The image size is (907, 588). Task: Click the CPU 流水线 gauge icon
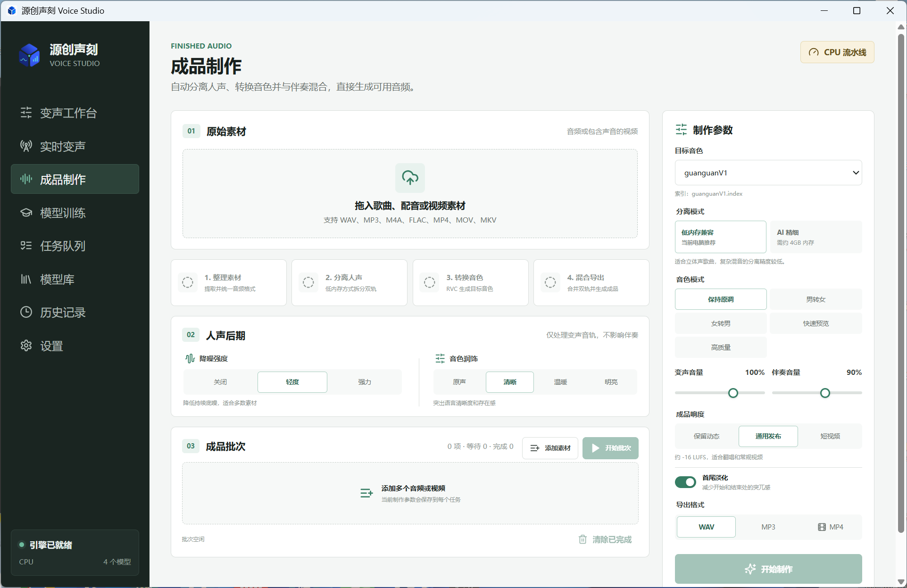pos(814,52)
